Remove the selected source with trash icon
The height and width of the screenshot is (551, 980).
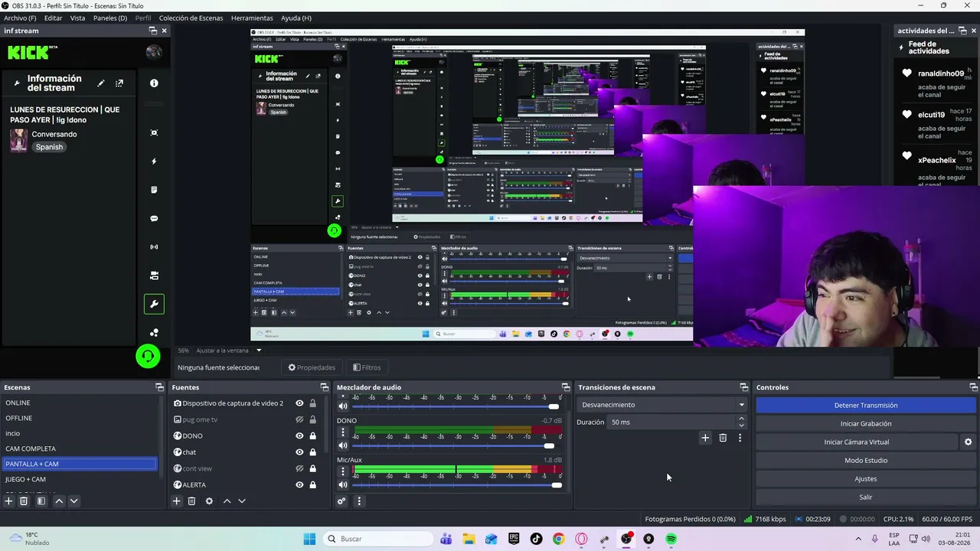[191, 501]
